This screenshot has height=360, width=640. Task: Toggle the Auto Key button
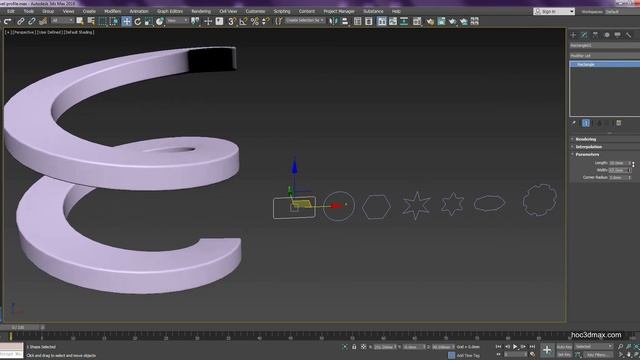point(564,347)
